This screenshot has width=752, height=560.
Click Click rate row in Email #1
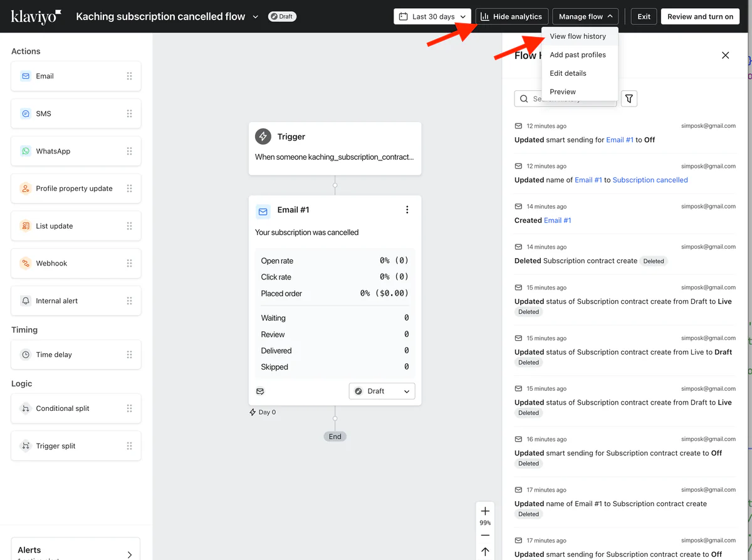click(335, 277)
